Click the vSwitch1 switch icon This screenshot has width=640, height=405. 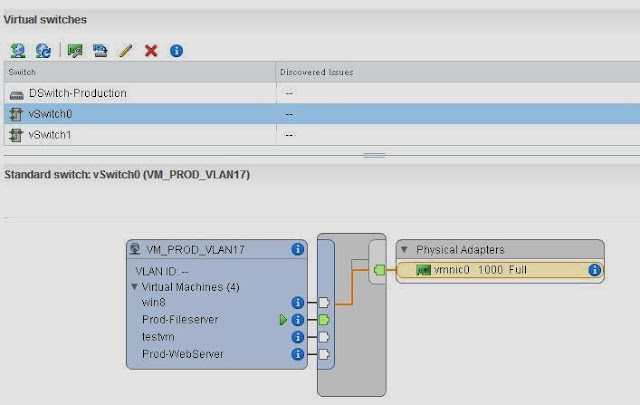[16, 135]
